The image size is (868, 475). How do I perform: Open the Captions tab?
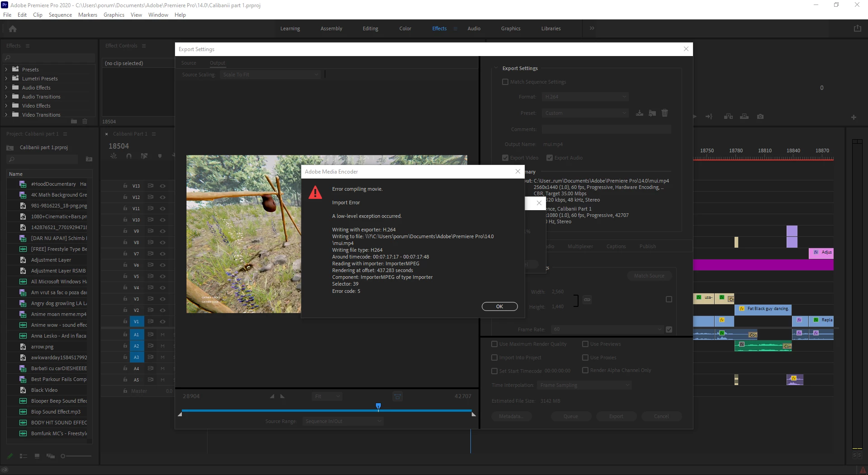coord(616,246)
